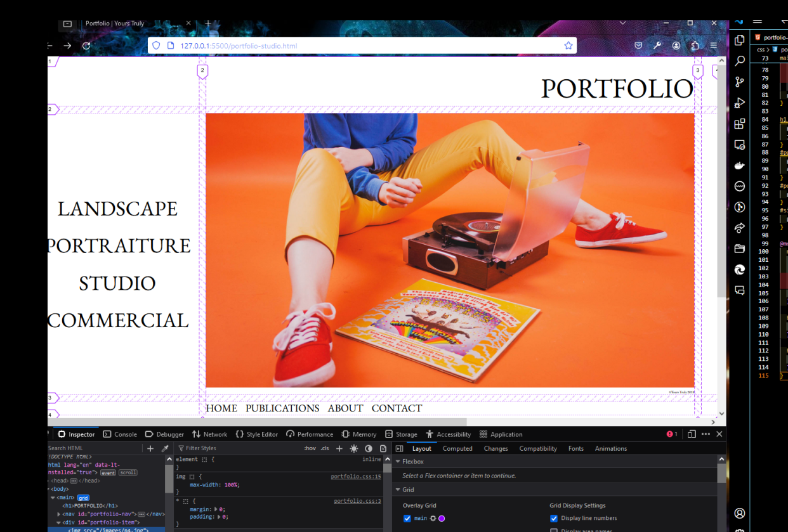Open the Pocket save icon
The width and height of the screenshot is (788, 532).
[x=638, y=46]
